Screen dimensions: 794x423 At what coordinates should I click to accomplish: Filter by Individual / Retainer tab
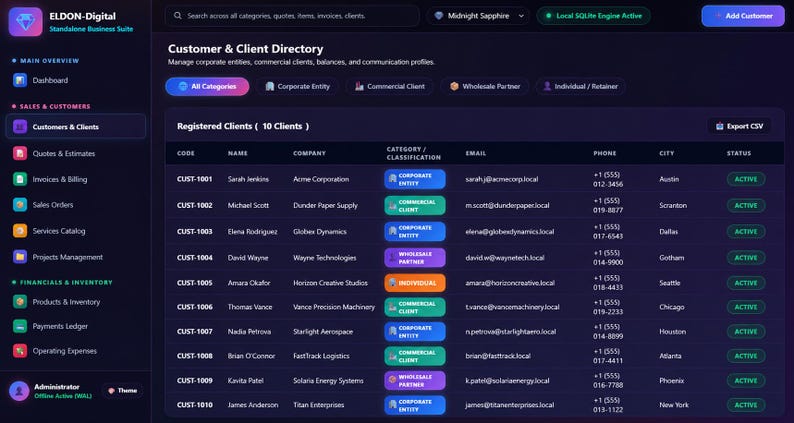point(580,87)
